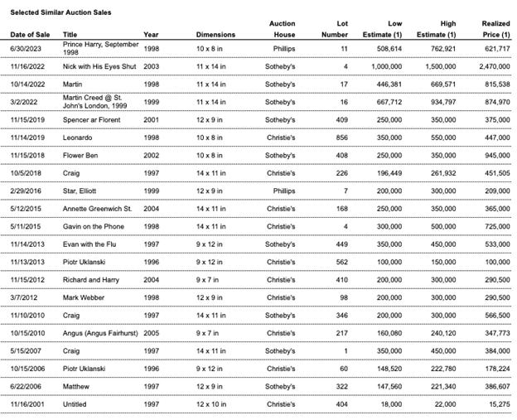Click the Spencer ar Florent title cell
Viewport: 517px width, 420px height.
91,119
